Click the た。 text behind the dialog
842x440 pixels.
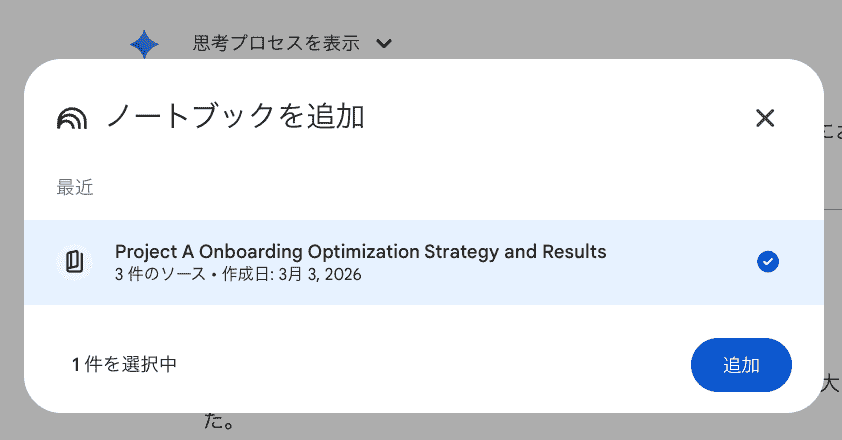click(219, 421)
